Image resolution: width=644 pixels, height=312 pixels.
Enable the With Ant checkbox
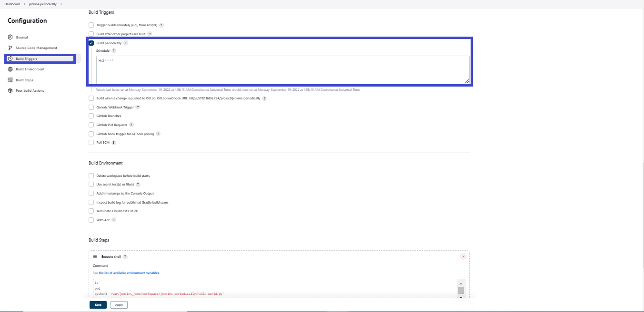[x=91, y=220]
